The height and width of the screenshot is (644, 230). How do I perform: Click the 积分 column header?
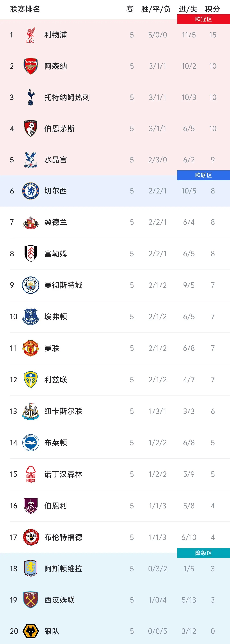click(x=212, y=9)
